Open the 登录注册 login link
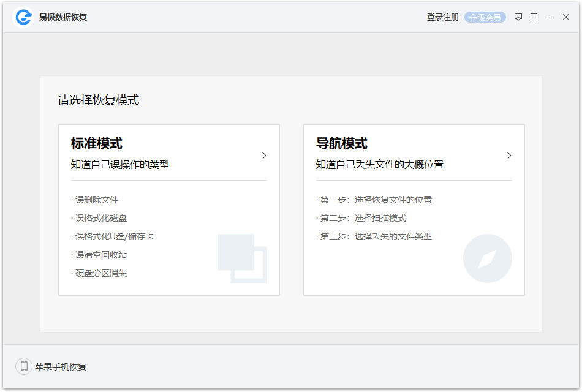The height and width of the screenshot is (392, 582). pos(443,17)
